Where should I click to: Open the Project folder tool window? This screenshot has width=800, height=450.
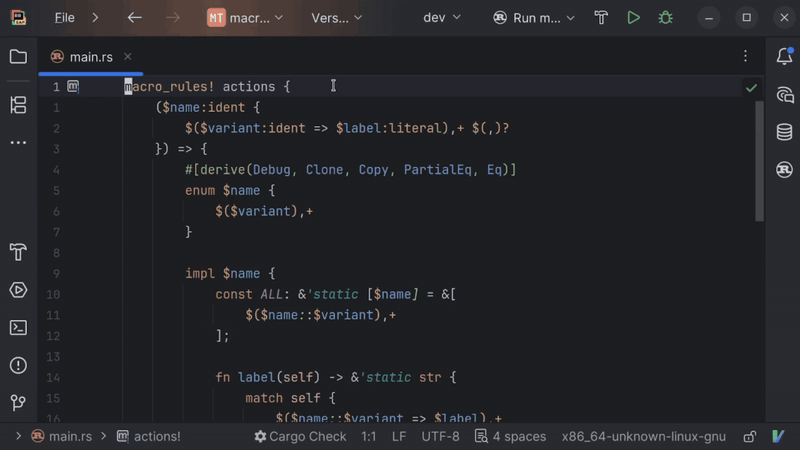(x=18, y=57)
